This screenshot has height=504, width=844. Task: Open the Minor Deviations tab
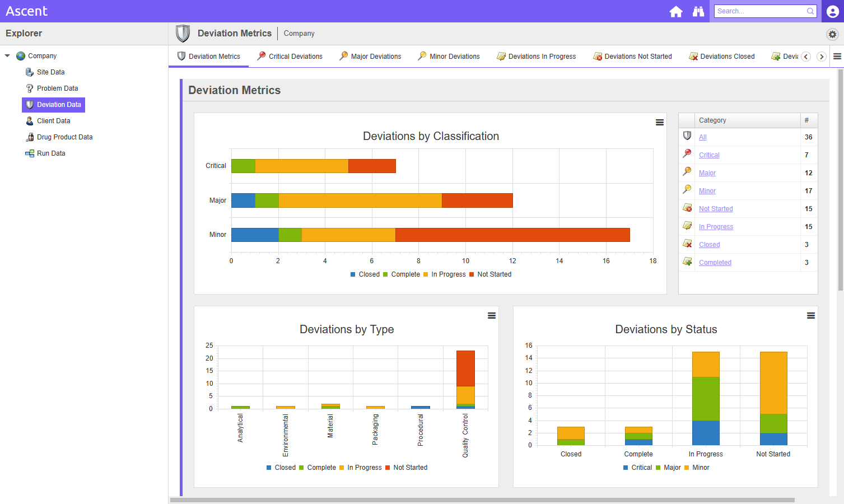click(x=449, y=57)
